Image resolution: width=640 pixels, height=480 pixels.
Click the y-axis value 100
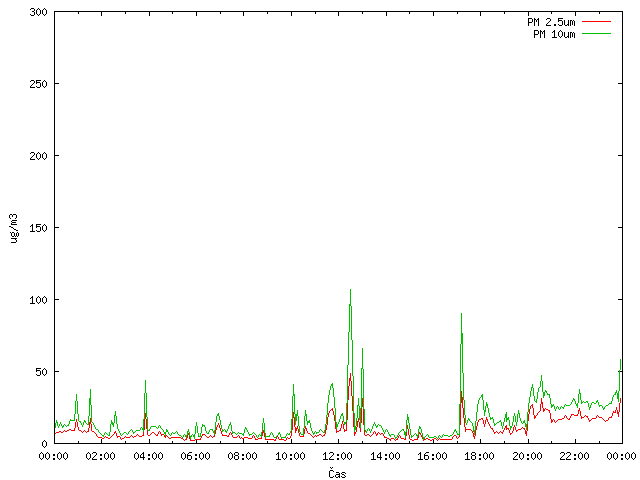pos(38,300)
